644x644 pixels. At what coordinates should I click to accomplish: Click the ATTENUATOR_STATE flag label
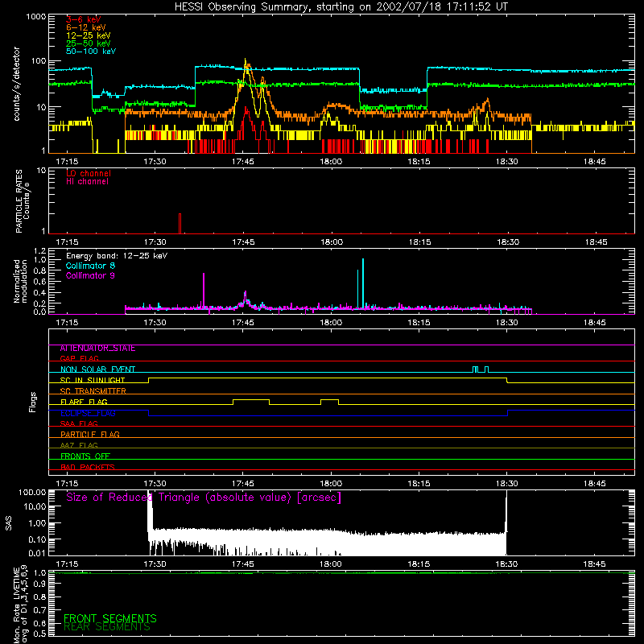click(x=97, y=349)
